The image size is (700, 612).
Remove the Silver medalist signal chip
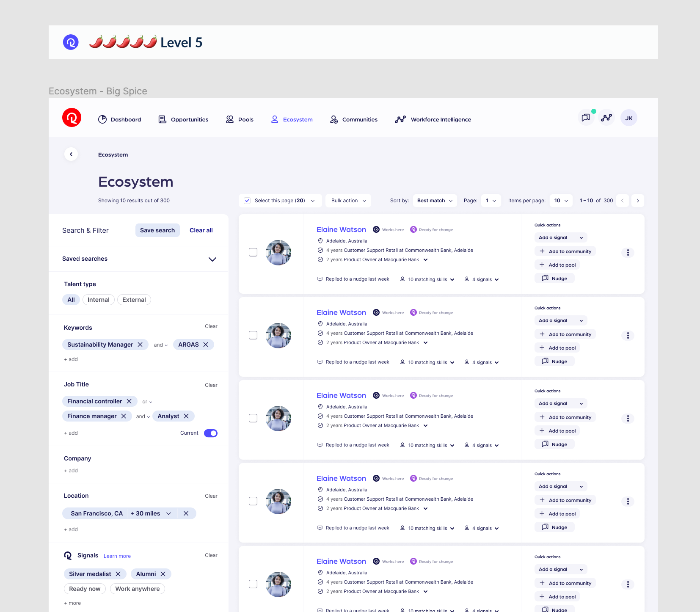118,574
